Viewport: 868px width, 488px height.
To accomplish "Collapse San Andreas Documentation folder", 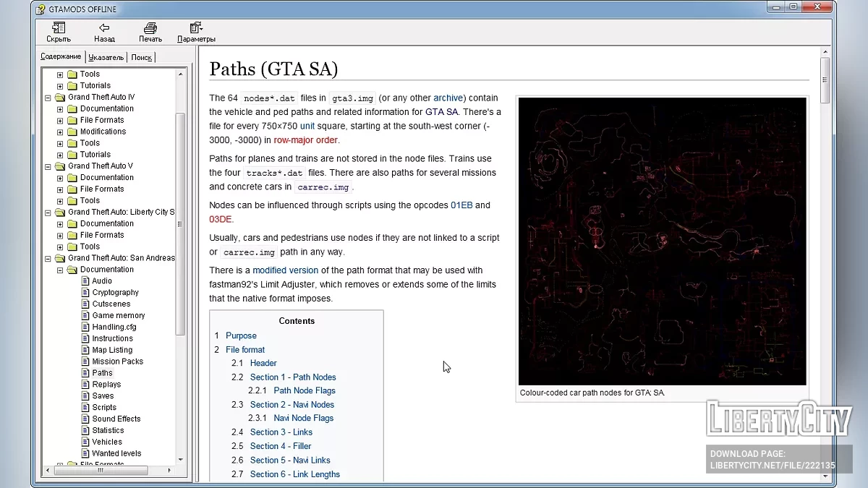I will (60, 270).
